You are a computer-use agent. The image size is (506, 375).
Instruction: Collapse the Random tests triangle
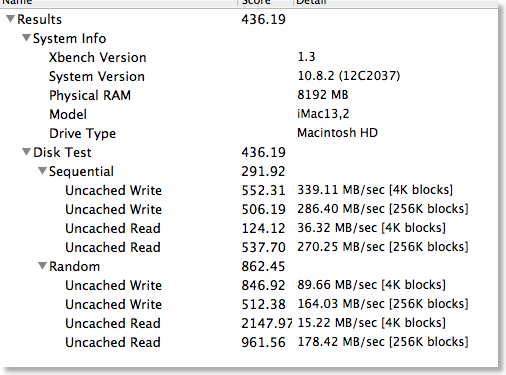pyautogui.click(x=42, y=266)
